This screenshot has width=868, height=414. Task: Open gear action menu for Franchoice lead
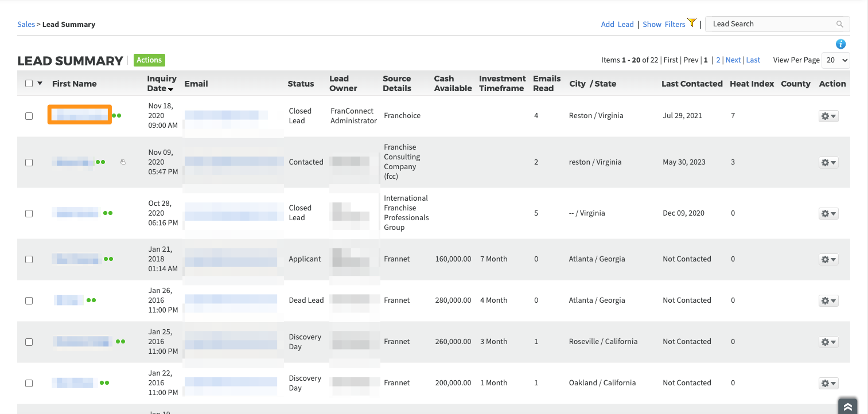coord(828,116)
